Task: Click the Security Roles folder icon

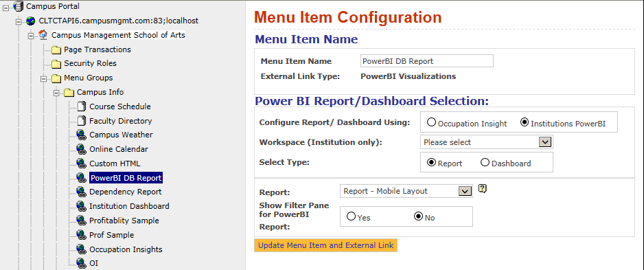Action: coord(56,64)
